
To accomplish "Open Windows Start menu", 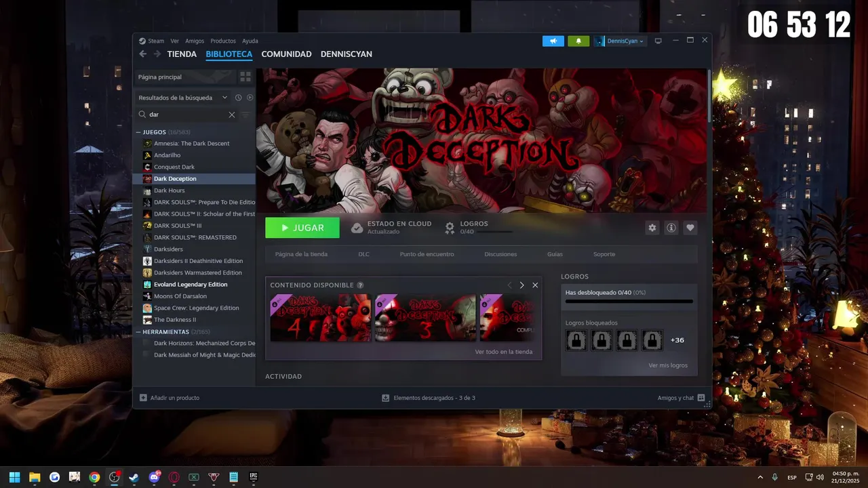I will pos(15,477).
